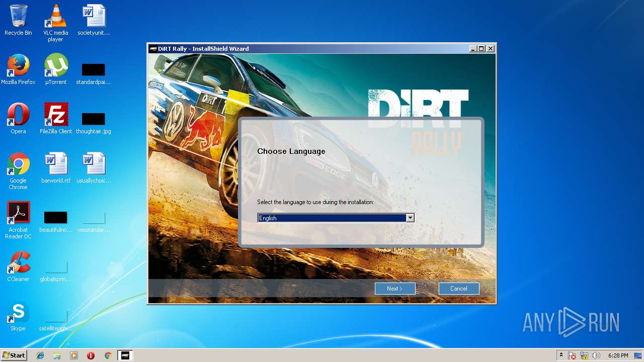Open the Windows Start menu
The width and height of the screenshot is (644, 362).
(14, 355)
